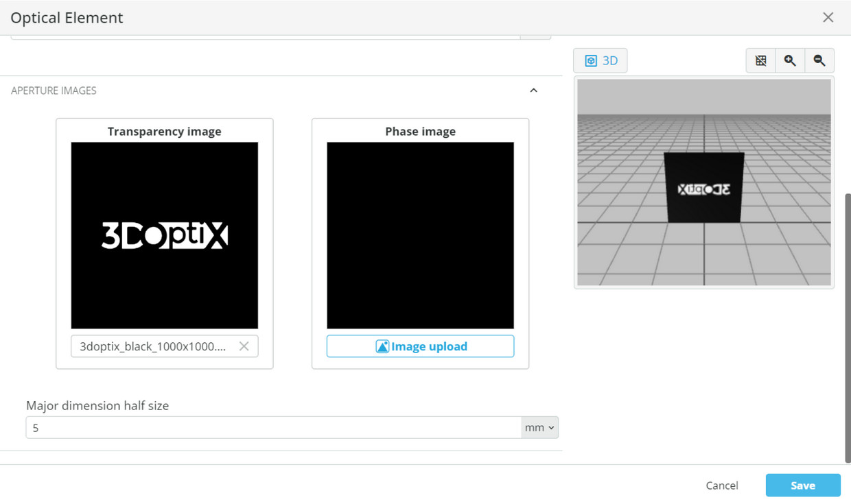
Task: Zoom out the preview viewport
Action: (819, 60)
